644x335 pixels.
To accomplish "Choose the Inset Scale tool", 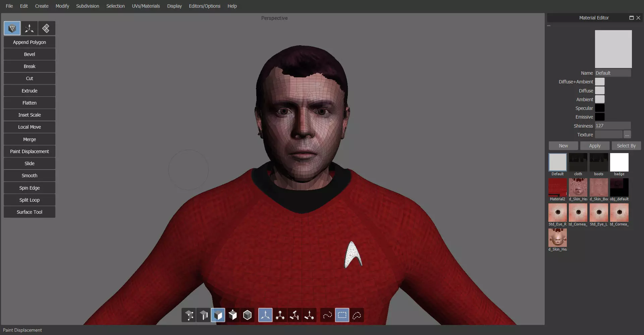I will click(x=30, y=115).
